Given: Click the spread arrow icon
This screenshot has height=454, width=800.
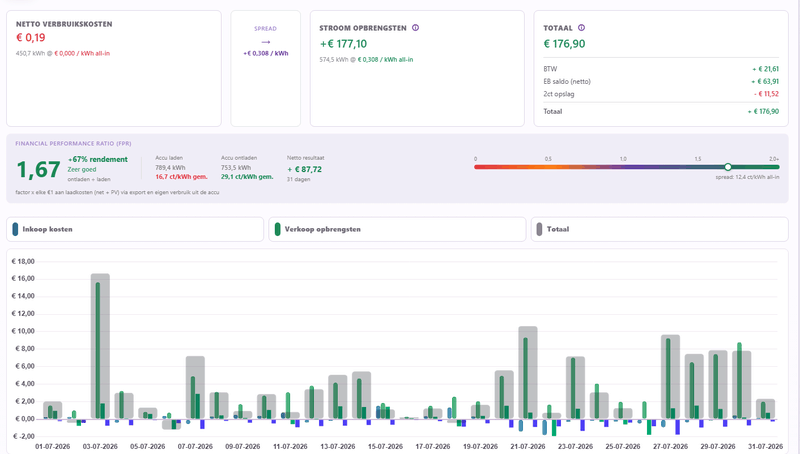Looking at the screenshot, I should 265,42.
